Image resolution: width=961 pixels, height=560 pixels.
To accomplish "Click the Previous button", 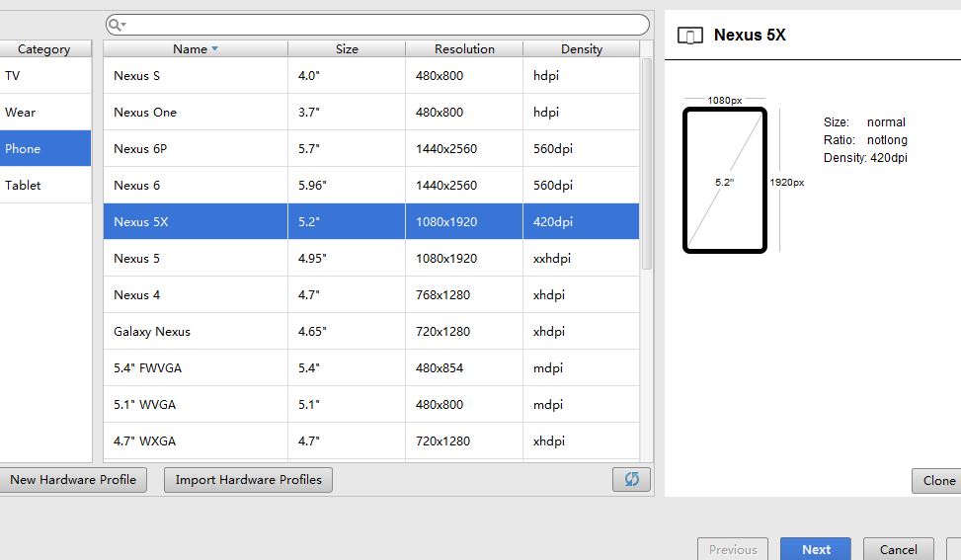I will coord(733,549).
